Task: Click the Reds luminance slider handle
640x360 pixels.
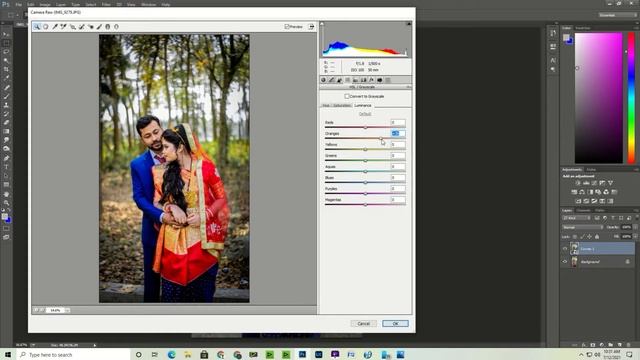Action: pos(365,127)
